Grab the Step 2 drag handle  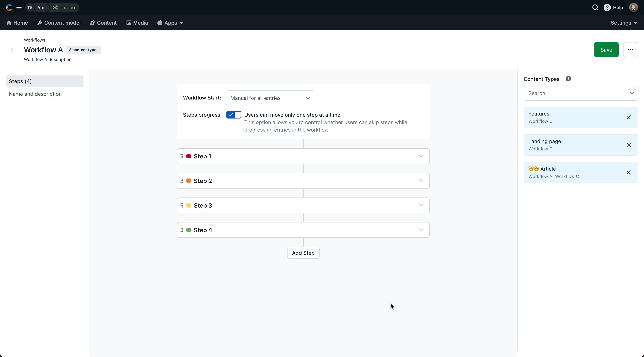(182, 181)
